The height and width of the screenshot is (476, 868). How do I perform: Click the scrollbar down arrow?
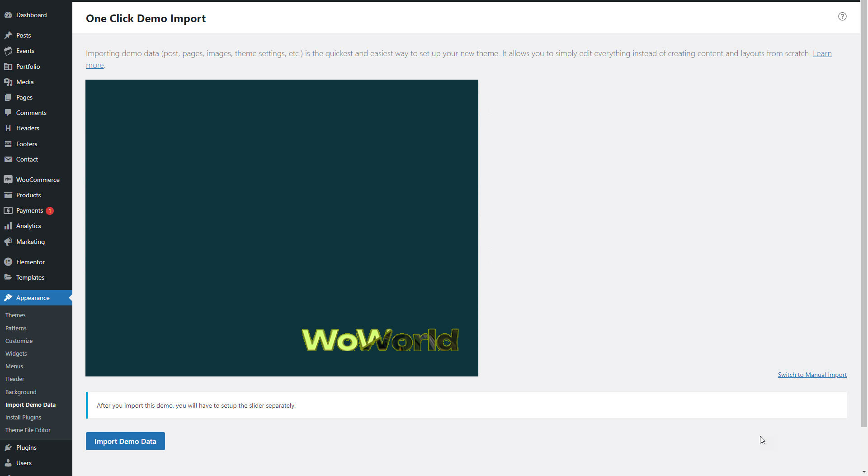pyautogui.click(x=864, y=472)
